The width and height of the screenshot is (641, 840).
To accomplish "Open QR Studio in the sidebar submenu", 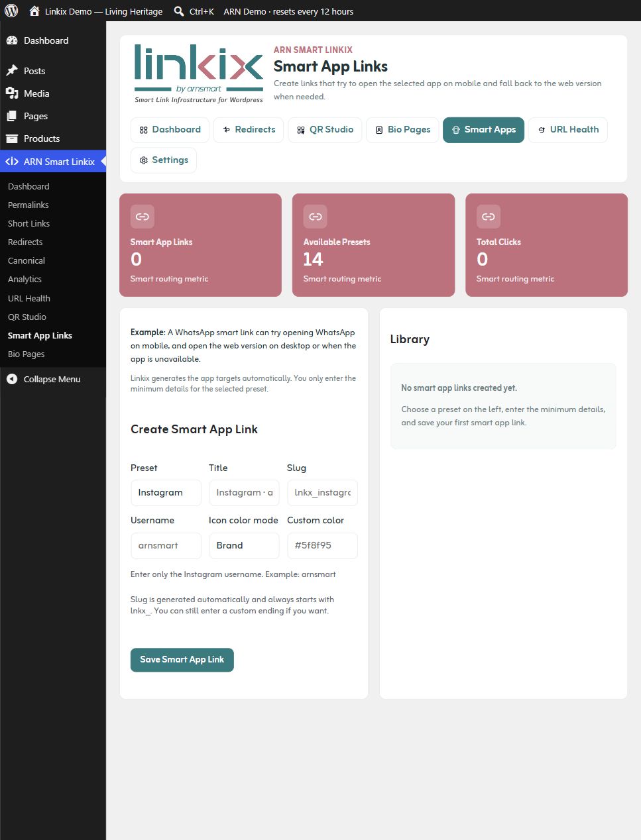I will pos(27,317).
